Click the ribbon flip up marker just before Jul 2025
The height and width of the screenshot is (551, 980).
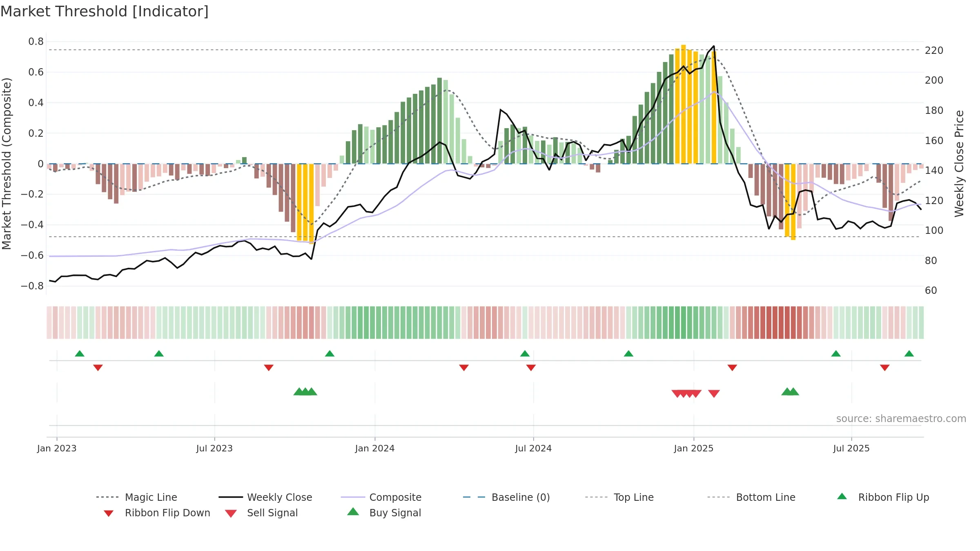836,353
